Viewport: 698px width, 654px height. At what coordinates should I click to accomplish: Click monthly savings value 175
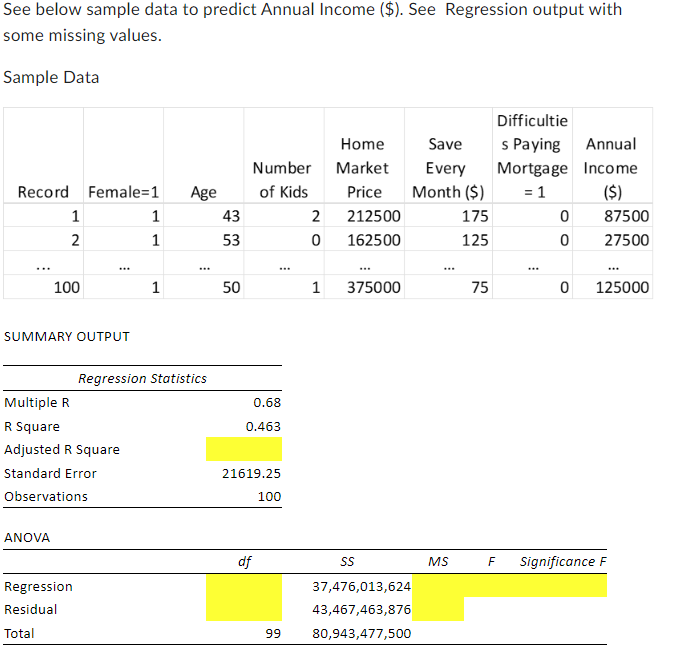click(x=475, y=216)
